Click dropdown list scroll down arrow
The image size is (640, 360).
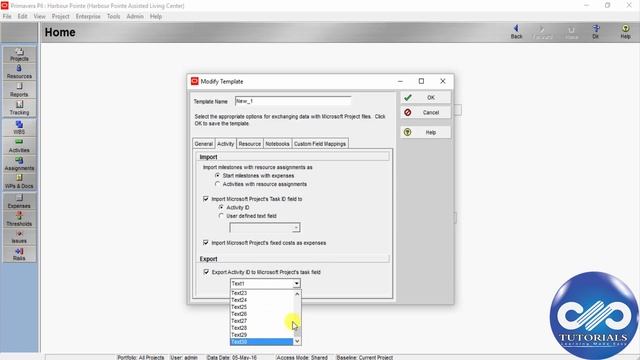coord(297,341)
